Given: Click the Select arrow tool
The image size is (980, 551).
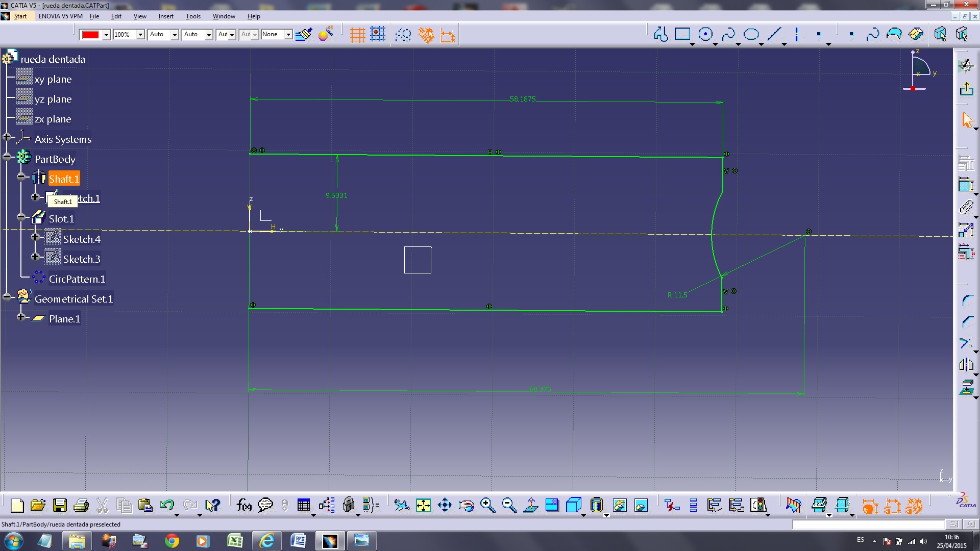Looking at the screenshot, I should point(967,120).
